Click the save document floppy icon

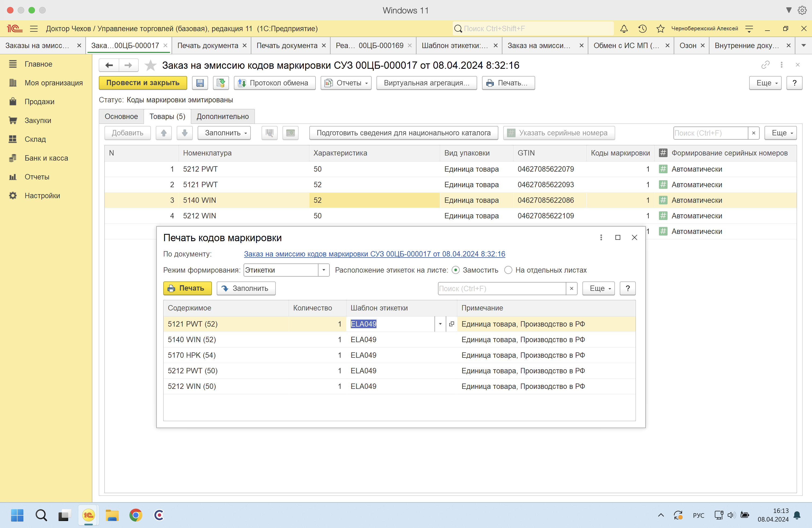200,83
